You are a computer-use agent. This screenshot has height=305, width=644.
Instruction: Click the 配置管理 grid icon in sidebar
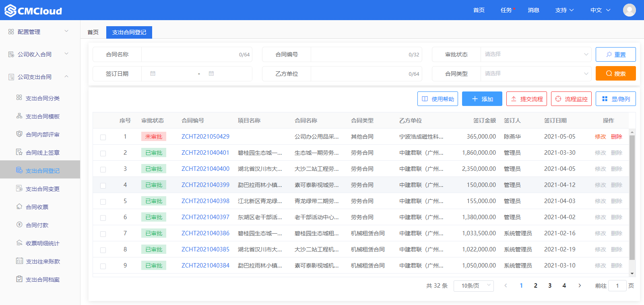click(11, 31)
